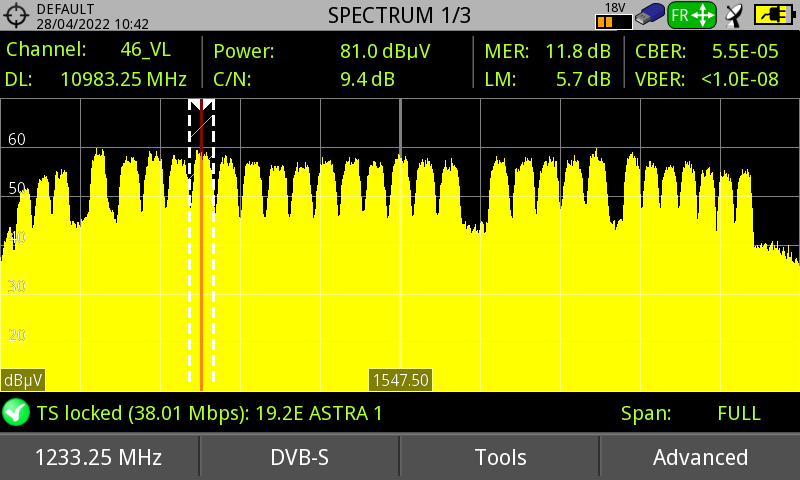The width and height of the screenshot is (800, 480).
Task: Click the battery charging icon
Action: pos(773,15)
